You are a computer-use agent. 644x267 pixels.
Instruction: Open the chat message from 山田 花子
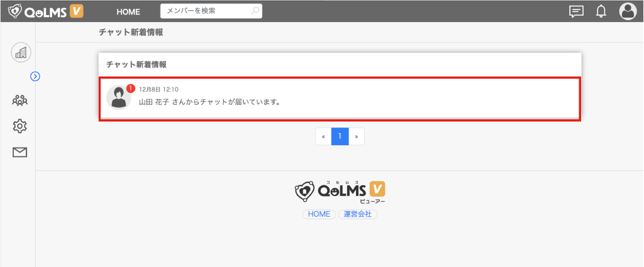(209, 102)
